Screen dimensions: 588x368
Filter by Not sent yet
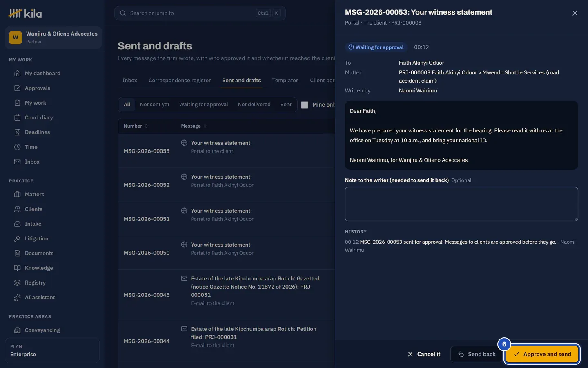click(x=154, y=104)
